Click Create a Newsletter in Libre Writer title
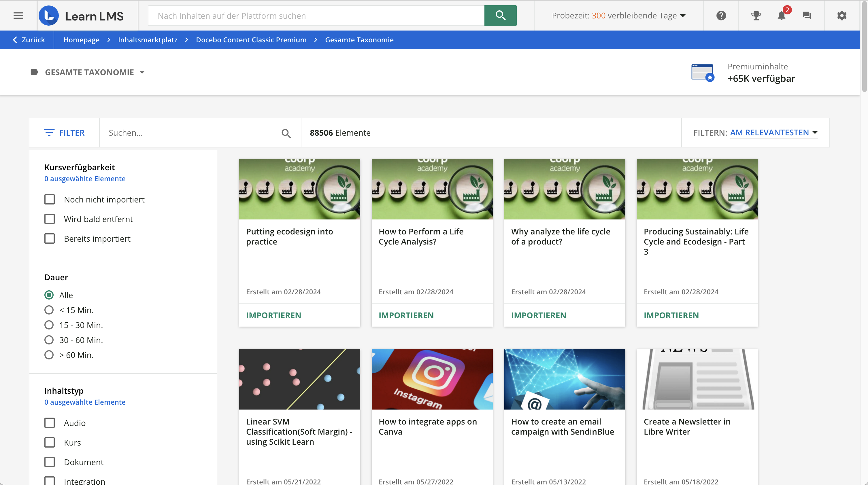 click(x=687, y=427)
